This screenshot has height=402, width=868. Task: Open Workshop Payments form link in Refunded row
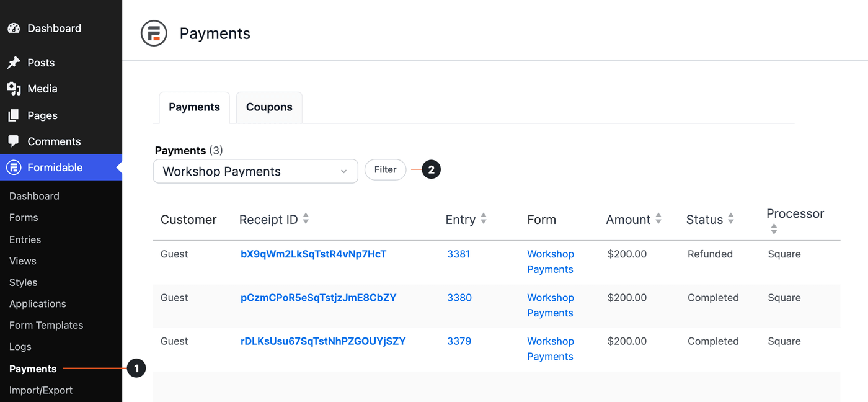tap(551, 262)
